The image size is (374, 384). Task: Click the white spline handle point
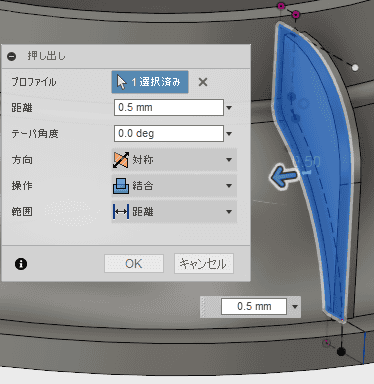click(355, 68)
